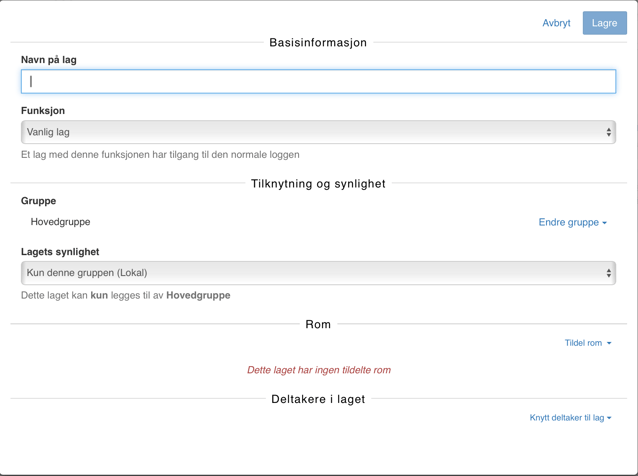Click the caret icon beside Endre gruppe
The height and width of the screenshot is (476, 638).
coord(605,223)
